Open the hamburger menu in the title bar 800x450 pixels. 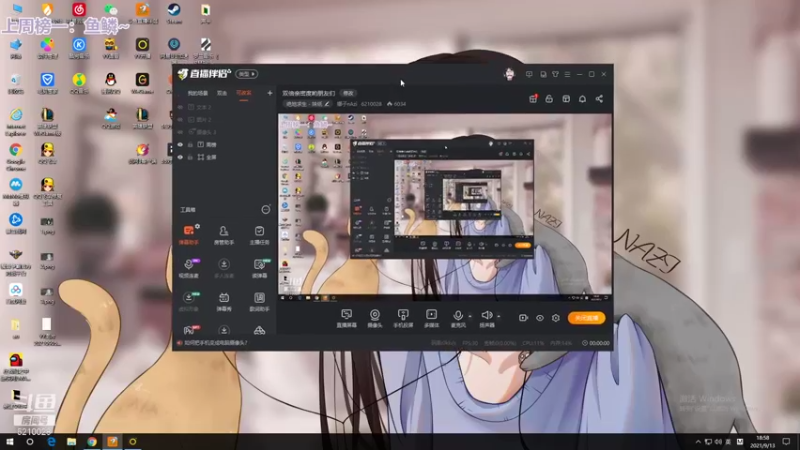567,74
